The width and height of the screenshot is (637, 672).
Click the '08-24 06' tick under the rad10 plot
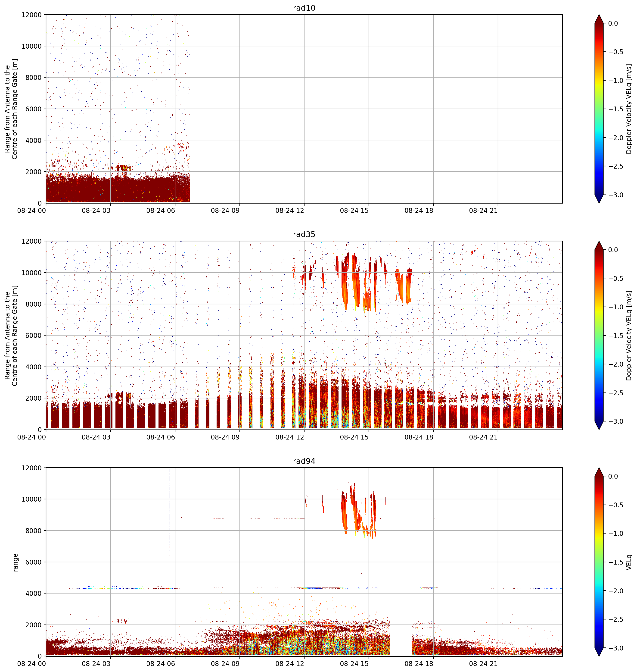161,210
